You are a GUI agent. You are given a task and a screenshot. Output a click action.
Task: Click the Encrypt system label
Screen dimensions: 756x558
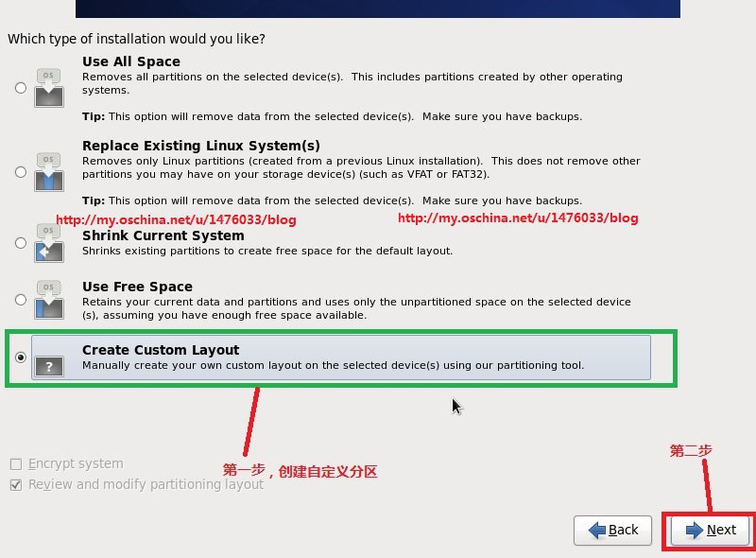coord(76,463)
